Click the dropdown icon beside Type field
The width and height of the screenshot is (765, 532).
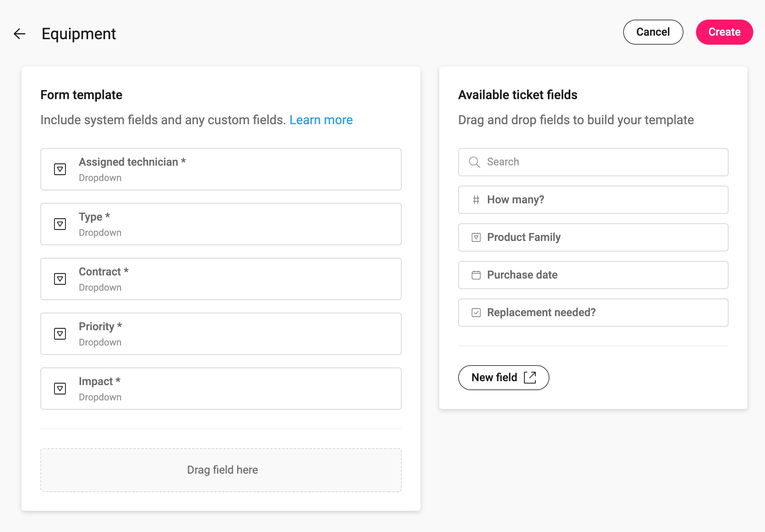coord(60,224)
